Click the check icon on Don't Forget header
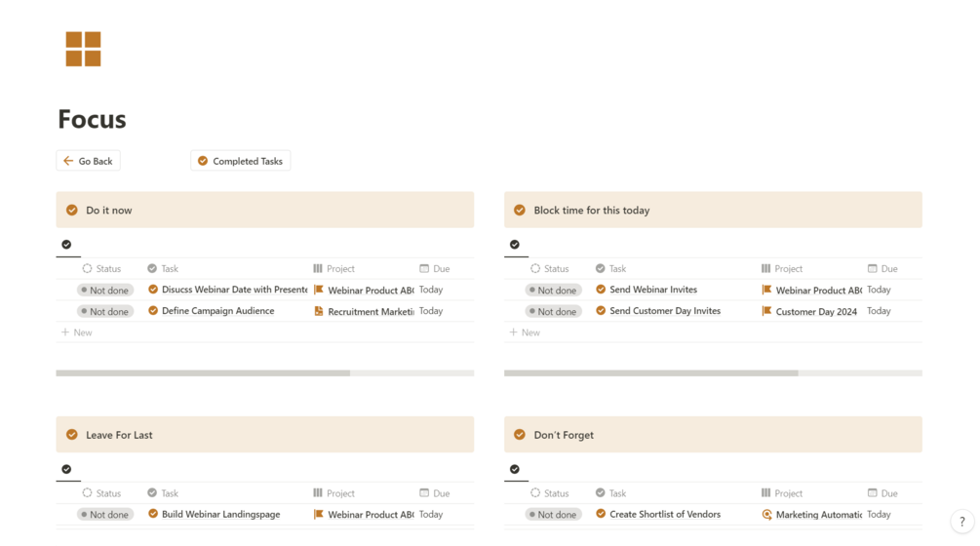This screenshot has width=980, height=546. click(520, 435)
